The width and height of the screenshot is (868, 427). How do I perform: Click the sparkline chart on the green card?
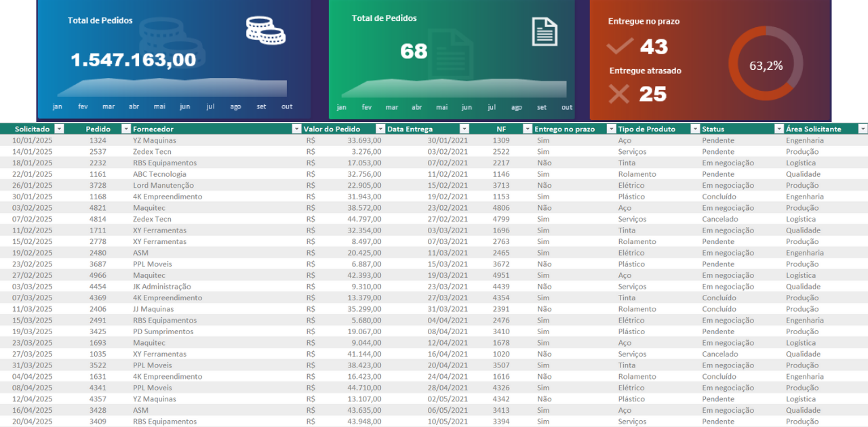[x=453, y=88]
